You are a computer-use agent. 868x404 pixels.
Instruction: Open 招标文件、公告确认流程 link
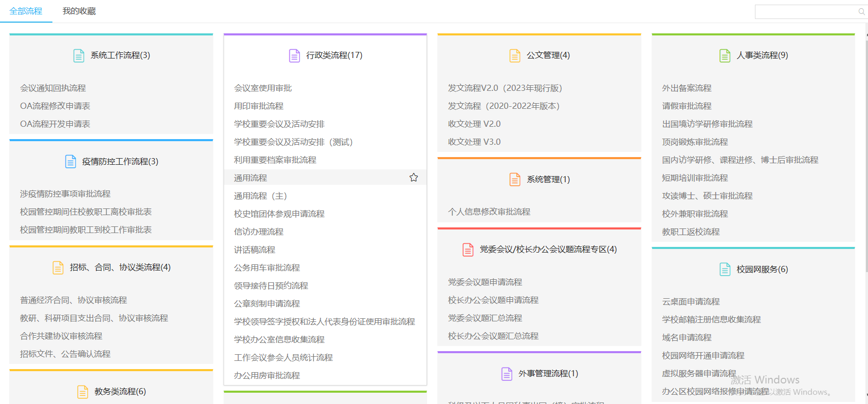point(65,354)
